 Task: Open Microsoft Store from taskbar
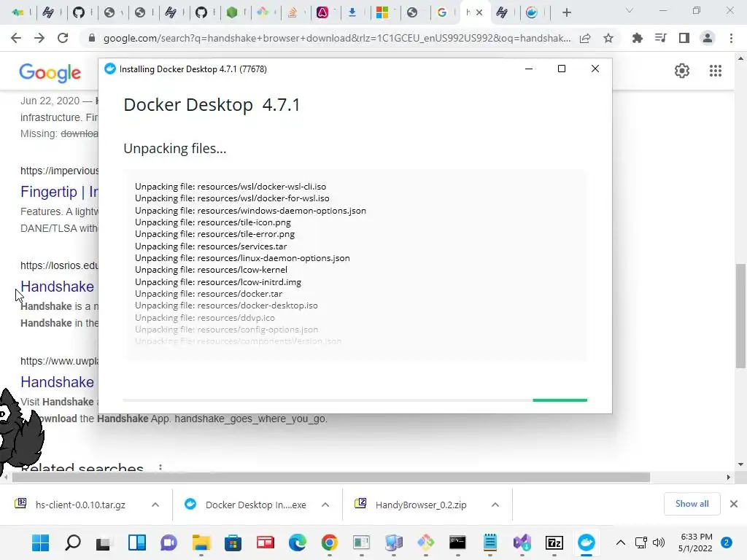(x=233, y=542)
